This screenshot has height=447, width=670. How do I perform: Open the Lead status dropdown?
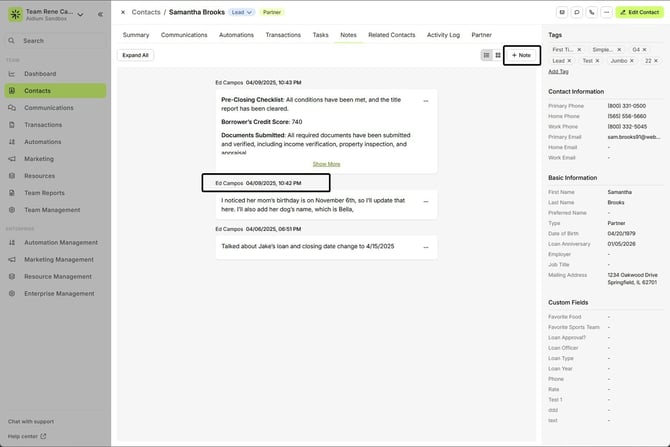[241, 12]
